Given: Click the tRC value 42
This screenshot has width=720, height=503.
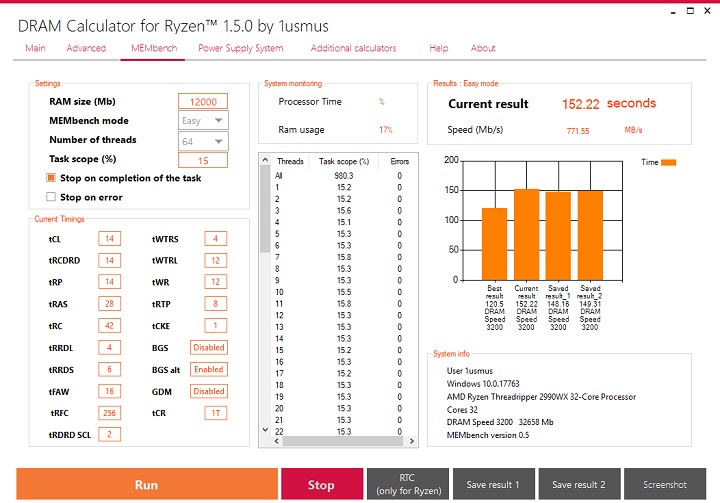Looking at the screenshot, I should (109, 326).
